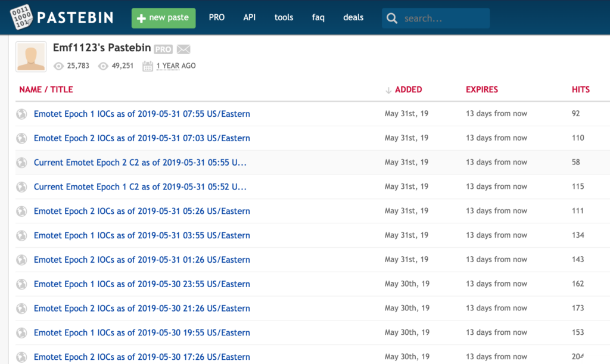Click hits value 153

(578, 332)
